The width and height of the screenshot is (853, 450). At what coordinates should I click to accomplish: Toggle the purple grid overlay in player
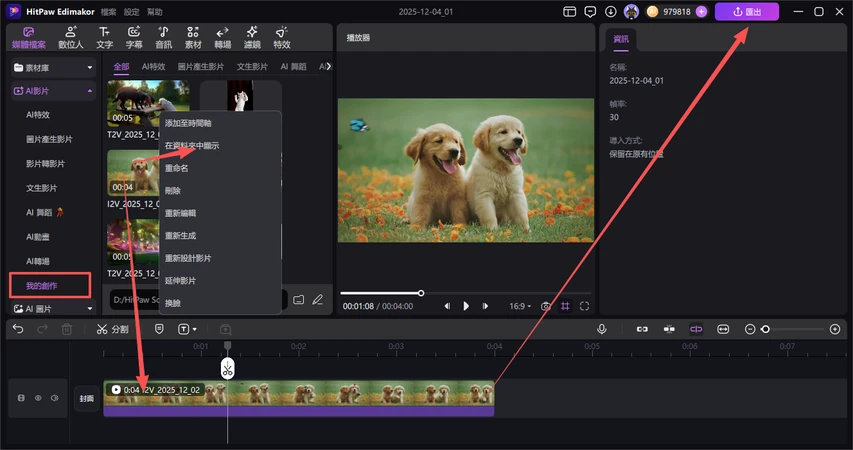pos(565,306)
